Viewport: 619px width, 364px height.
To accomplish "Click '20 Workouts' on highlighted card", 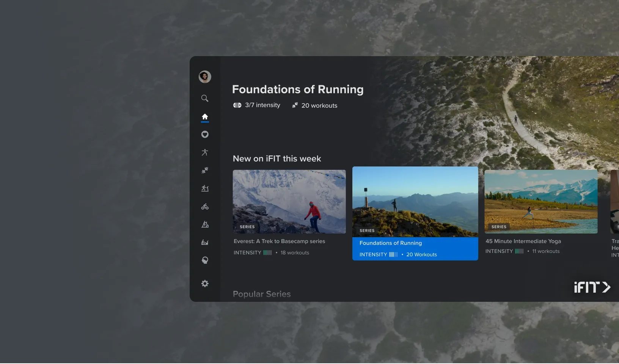I will (x=422, y=254).
